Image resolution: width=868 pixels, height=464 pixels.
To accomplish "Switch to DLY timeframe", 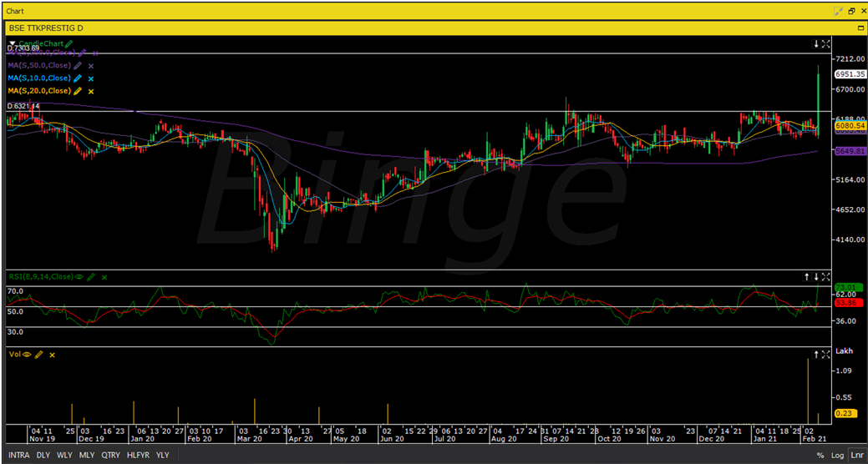I will tap(43, 455).
